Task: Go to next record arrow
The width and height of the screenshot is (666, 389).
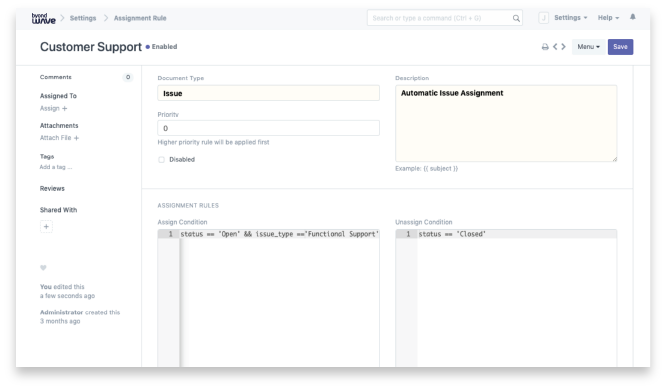Action: [564, 47]
